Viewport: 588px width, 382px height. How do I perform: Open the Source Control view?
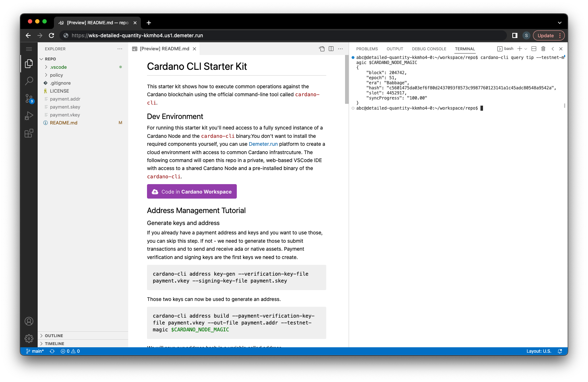(x=29, y=98)
